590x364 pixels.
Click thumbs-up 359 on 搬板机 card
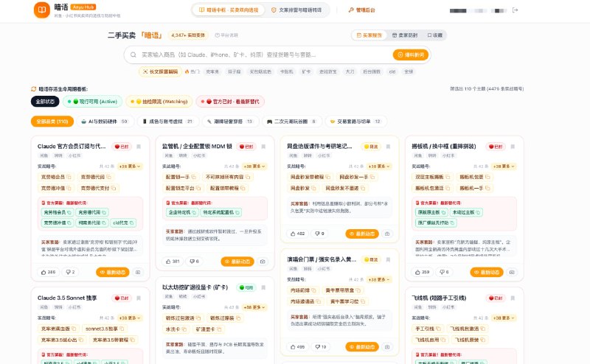422,272
